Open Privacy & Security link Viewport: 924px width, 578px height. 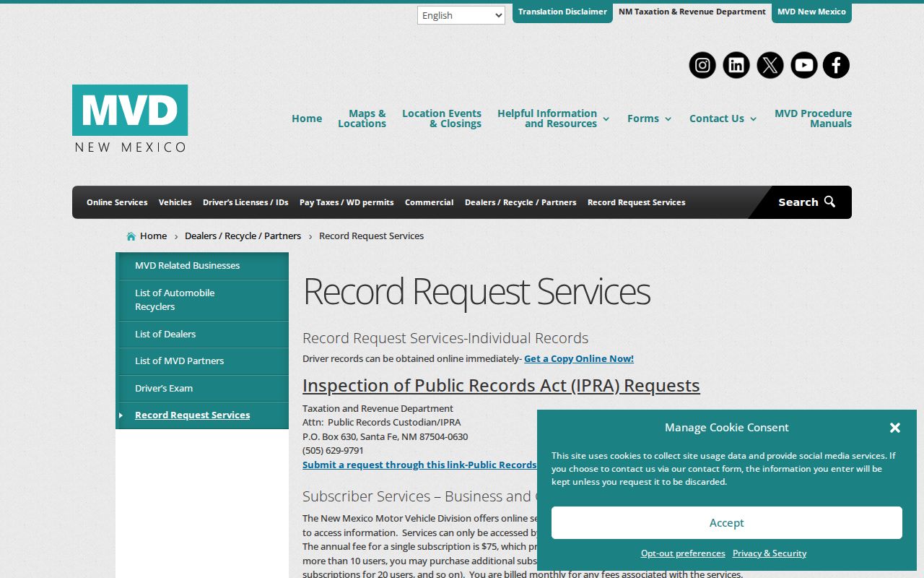tap(770, 553)
